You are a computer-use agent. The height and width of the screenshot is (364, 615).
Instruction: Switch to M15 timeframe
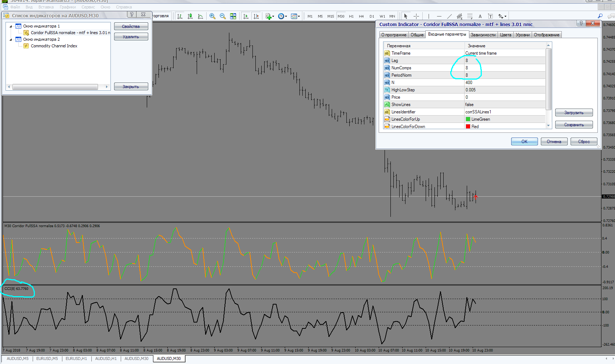[331, 16]
